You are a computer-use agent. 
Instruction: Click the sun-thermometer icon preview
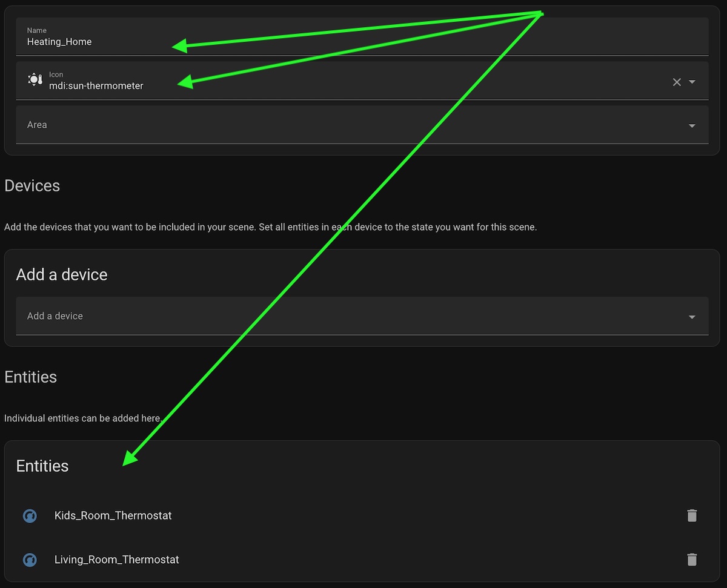(x=35, y=79)
